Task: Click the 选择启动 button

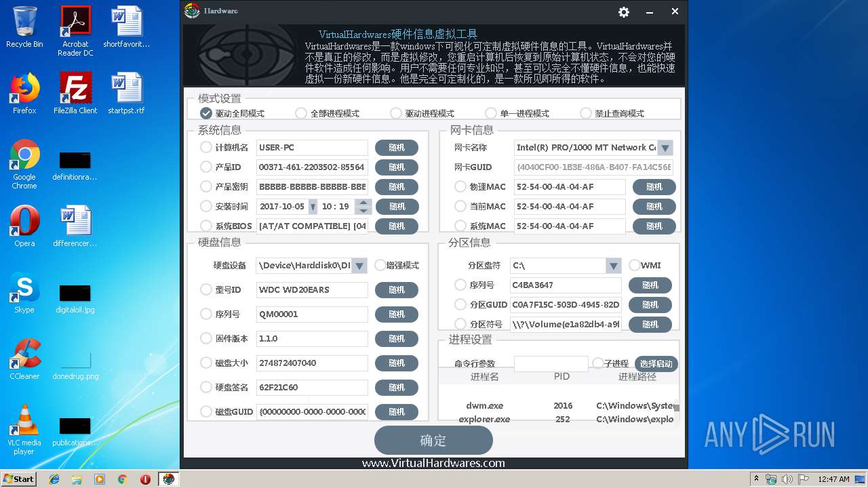Action: pyautogui.click(x=656, y=364)
